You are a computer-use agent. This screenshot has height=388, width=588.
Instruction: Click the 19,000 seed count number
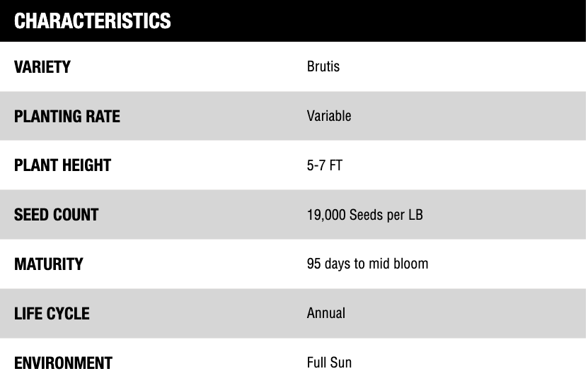click(326, 215)
